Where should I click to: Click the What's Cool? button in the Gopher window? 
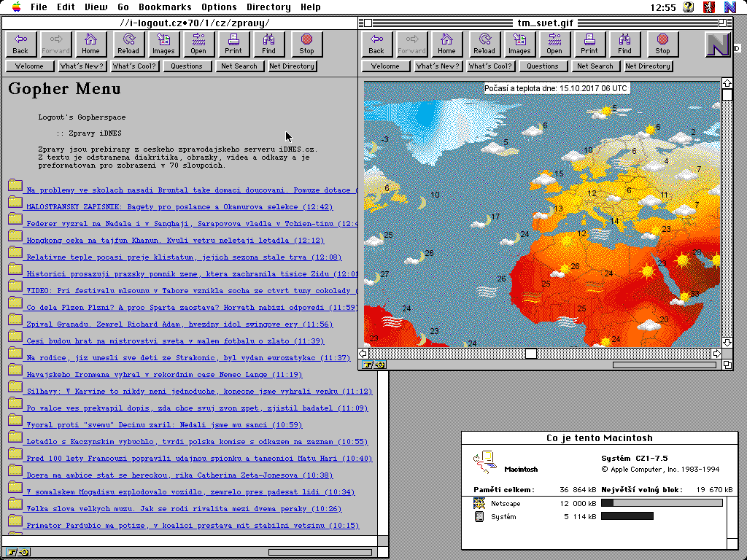pyautogui.click(x=134, y=66)
